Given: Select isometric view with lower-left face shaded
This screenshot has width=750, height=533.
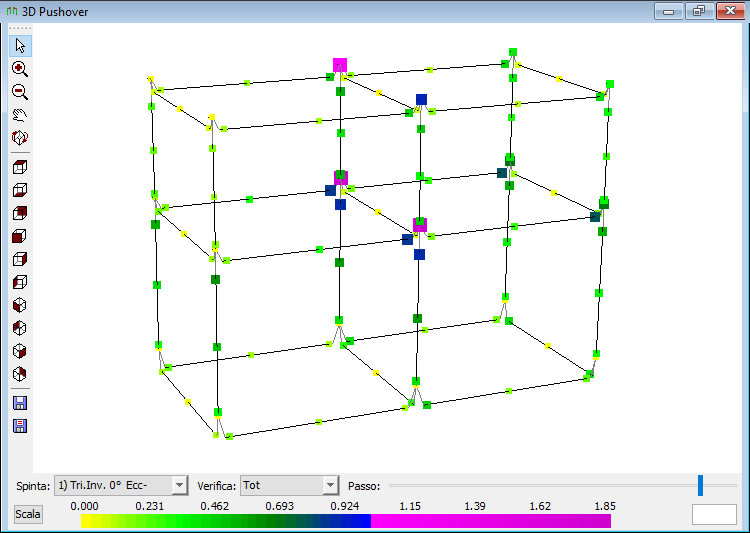Looking at the screenshot, I should [20, 305].
